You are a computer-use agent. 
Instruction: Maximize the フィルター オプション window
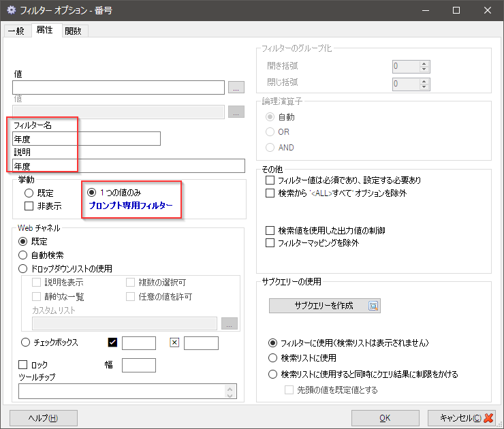456,10
